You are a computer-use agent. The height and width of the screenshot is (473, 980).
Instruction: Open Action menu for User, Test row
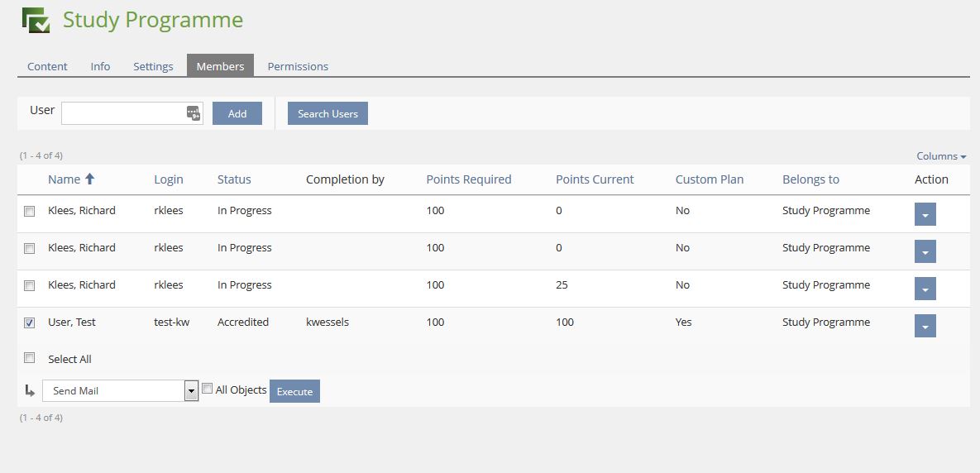(x=925, y=327)
